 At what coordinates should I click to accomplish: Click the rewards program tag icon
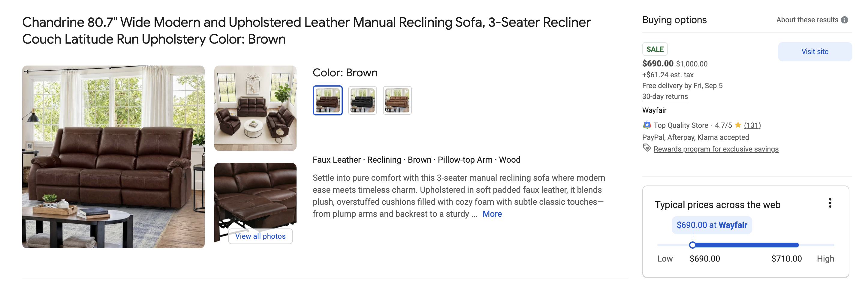(646, 148)
